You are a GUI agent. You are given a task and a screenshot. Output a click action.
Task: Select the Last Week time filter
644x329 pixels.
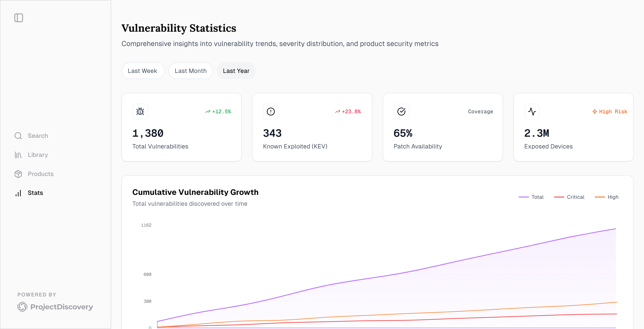point(143,71)
